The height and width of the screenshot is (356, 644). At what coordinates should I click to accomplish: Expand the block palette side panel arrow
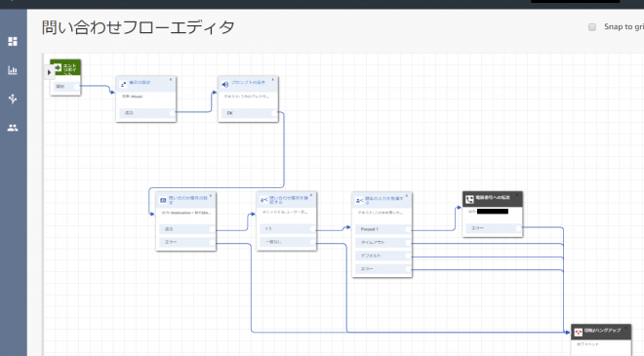pyautogui.click(x=49, y=73)
